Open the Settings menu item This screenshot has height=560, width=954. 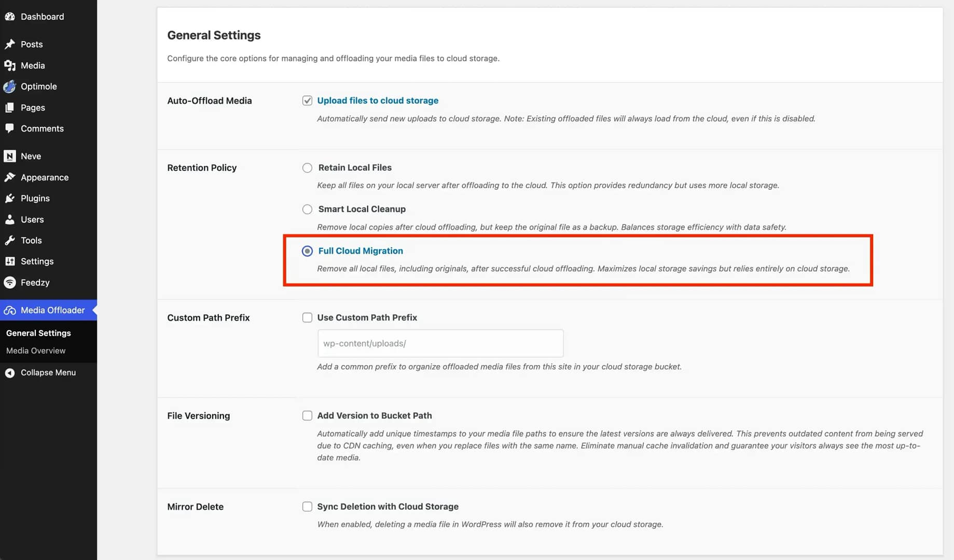[x=37, y=261]
